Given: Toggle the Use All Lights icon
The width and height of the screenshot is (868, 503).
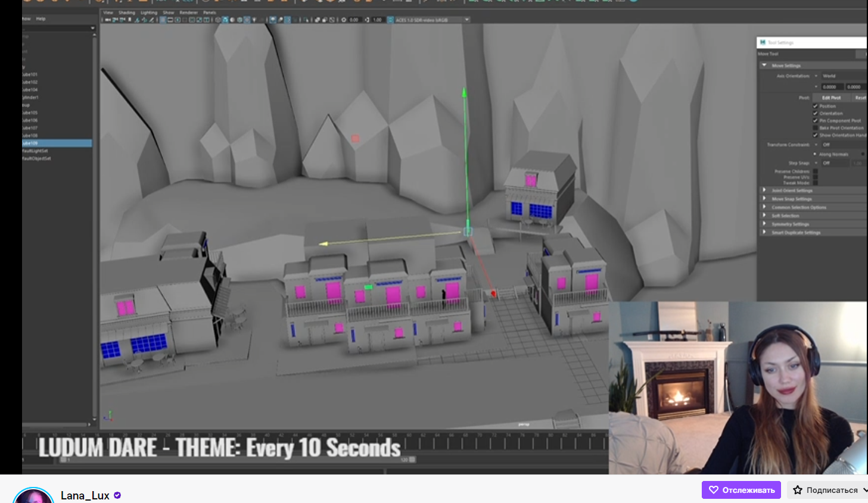Looking at the screenshot, I should (254, 20).
